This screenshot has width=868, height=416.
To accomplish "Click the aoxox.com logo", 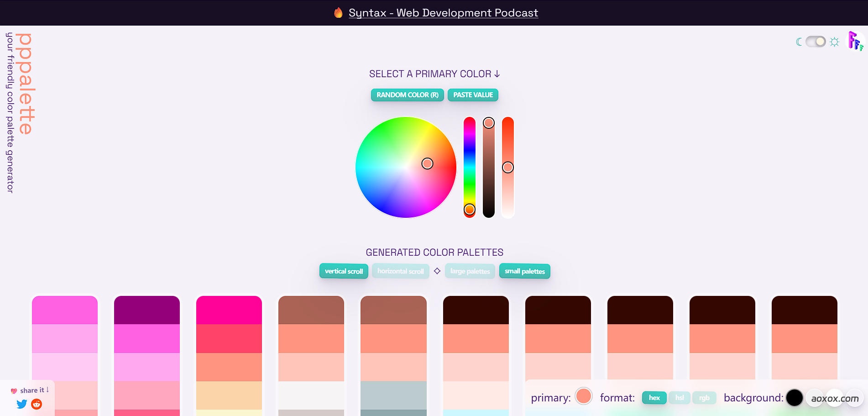I will 835,398.
